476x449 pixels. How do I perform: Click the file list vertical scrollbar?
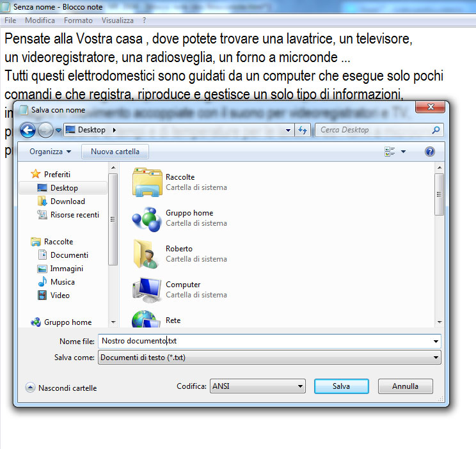pos(439,243)
